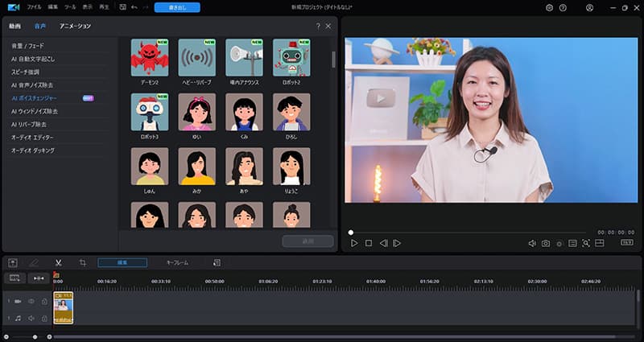The image size is (644, 342).
Task: Switch to the アニメーション tab
Action: (x=75, y=26)
